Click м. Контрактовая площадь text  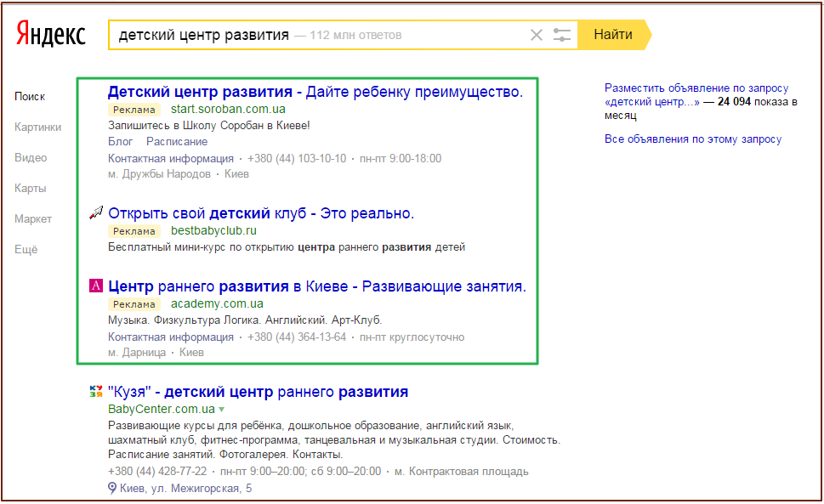(x=462, y=472)
